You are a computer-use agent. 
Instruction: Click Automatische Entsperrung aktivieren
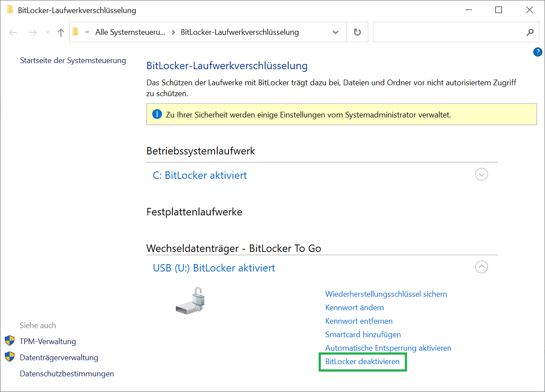388,348
